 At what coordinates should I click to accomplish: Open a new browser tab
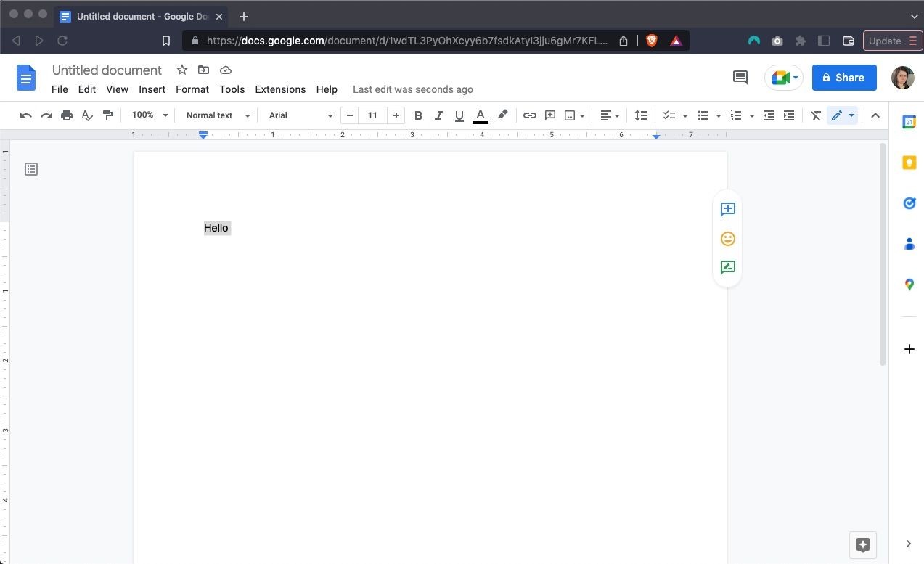[244, 16]
